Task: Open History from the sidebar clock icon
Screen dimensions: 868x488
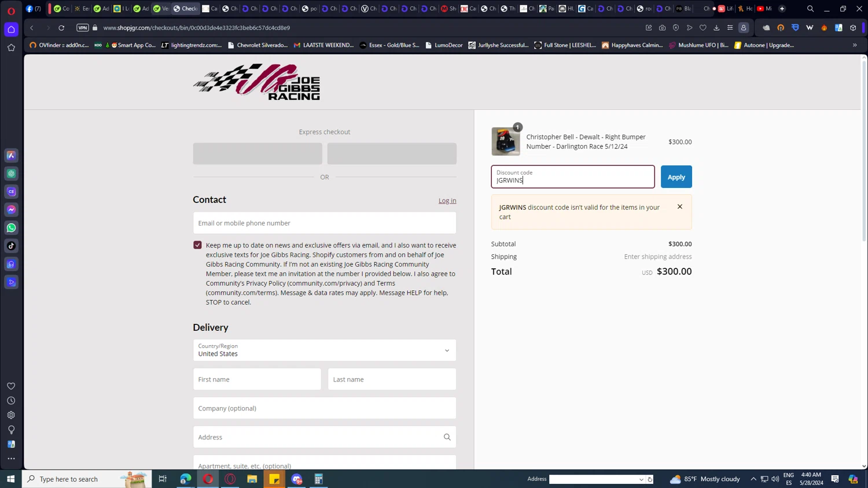Action: pyautogui.click(x=11, y=401)
